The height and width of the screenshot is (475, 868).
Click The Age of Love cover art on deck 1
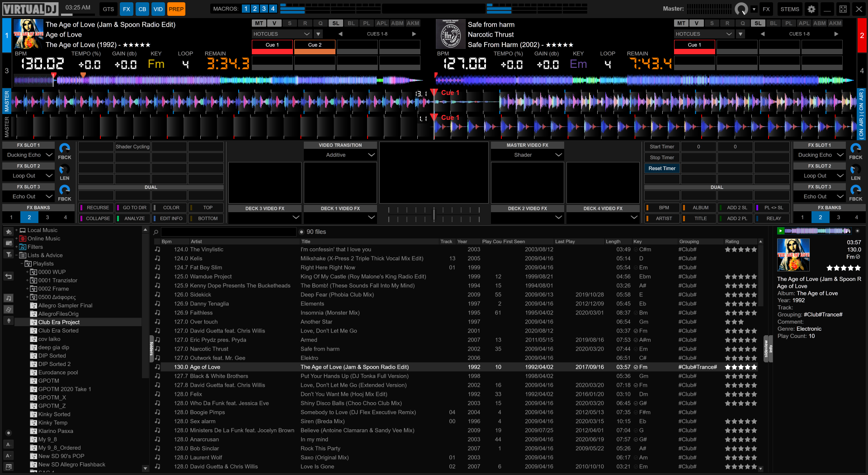[x=28, y=34]
